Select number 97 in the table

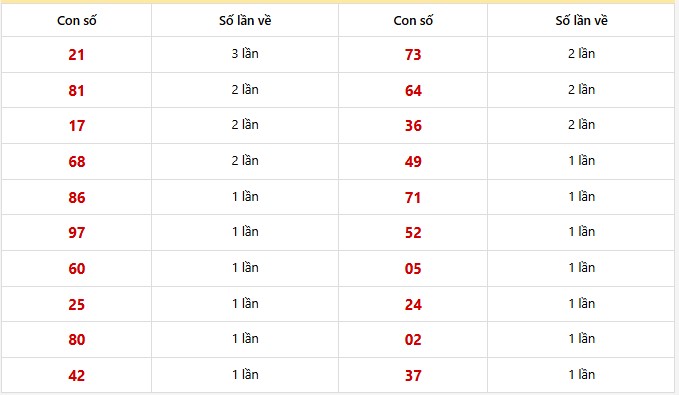tap(77, 233)
